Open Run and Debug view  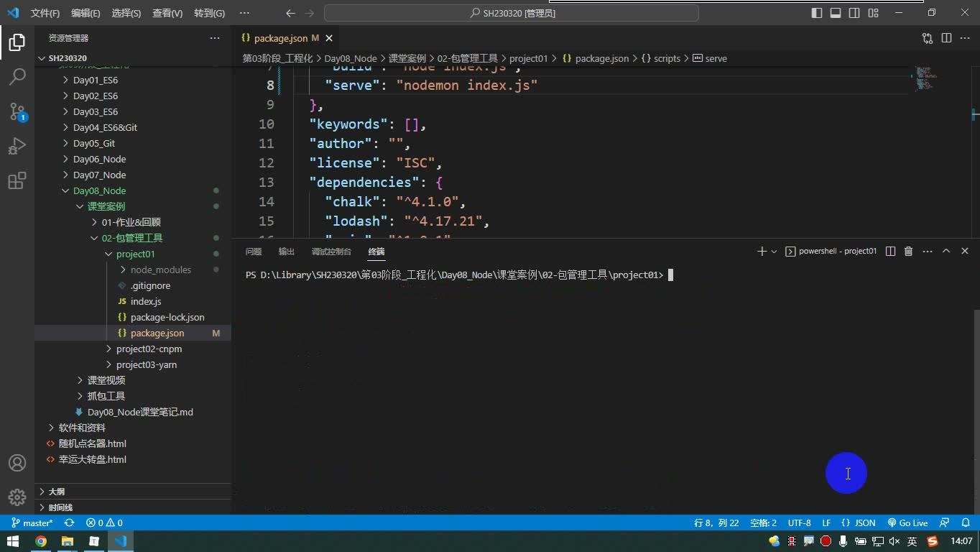[17, 146]
